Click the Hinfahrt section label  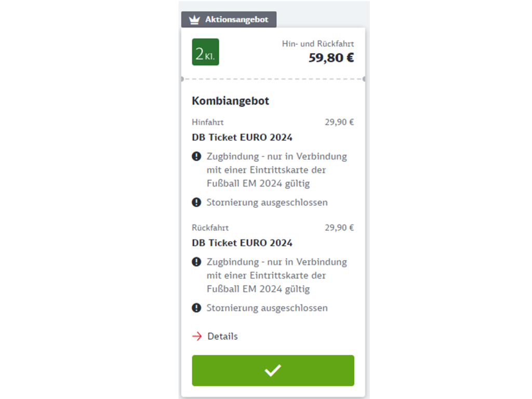tap(208, 123)
